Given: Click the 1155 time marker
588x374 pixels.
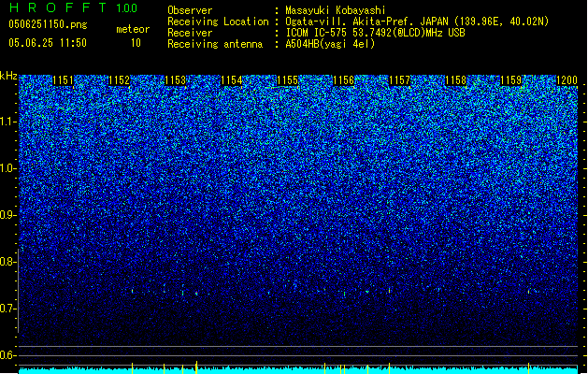Looking at the screenshot, I should (x=287, y=80).
